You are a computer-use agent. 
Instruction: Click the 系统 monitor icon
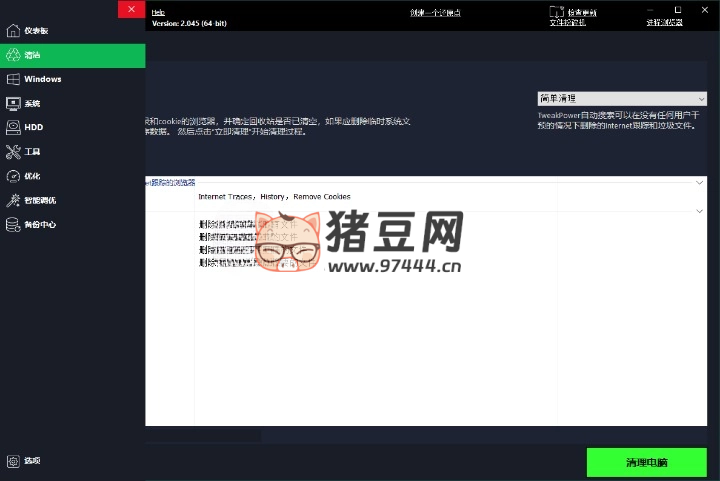[x=13, y=103]
